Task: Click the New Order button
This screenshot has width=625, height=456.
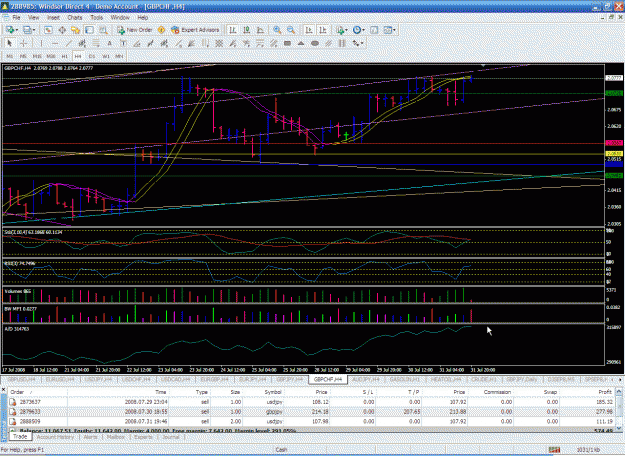Action: (x=134, y=30)
